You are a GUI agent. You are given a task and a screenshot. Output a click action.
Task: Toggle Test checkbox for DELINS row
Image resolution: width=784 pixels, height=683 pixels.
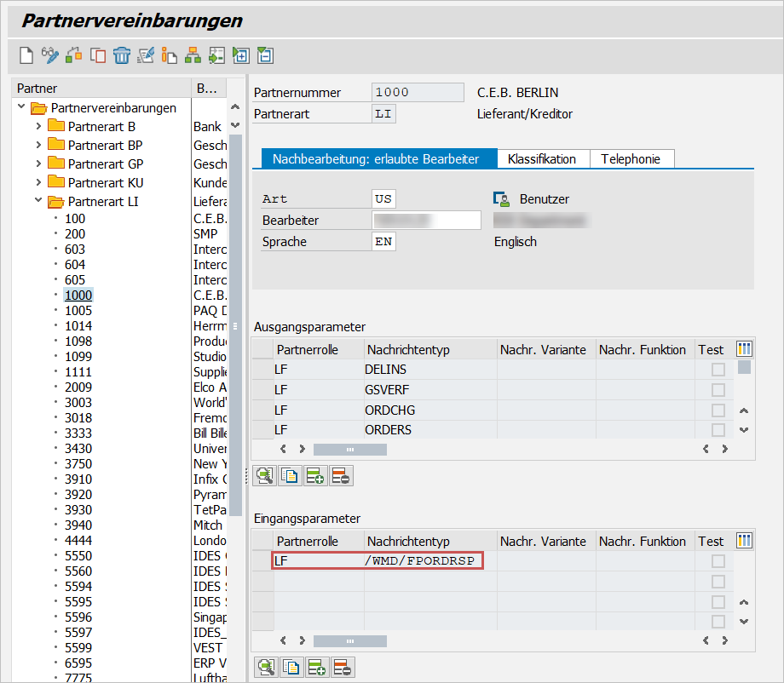(718, 370)
